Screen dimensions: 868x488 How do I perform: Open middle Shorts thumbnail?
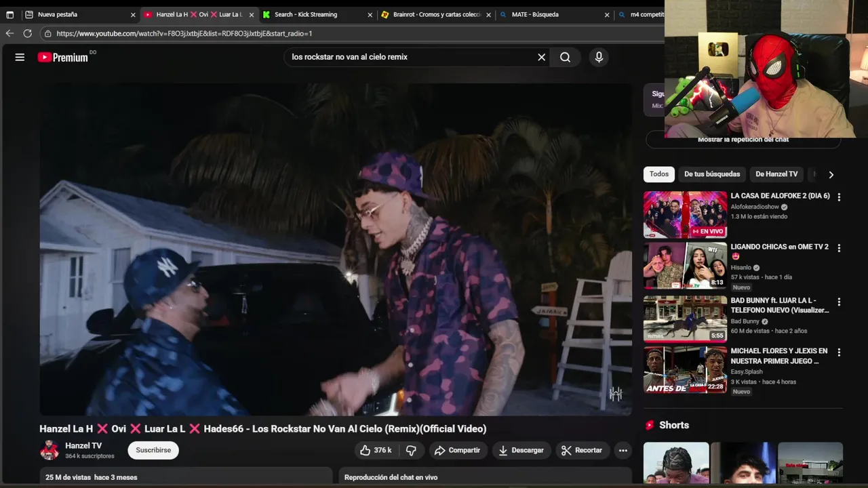click(743, 463)
